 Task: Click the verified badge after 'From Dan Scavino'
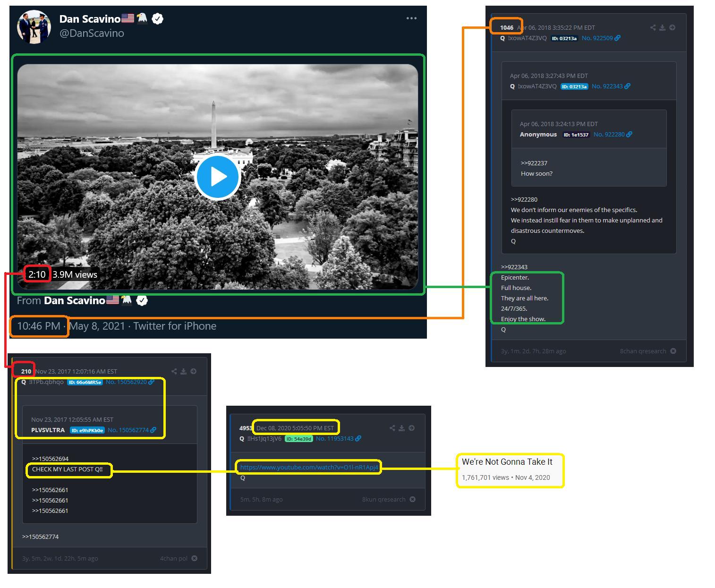point(142,300)
